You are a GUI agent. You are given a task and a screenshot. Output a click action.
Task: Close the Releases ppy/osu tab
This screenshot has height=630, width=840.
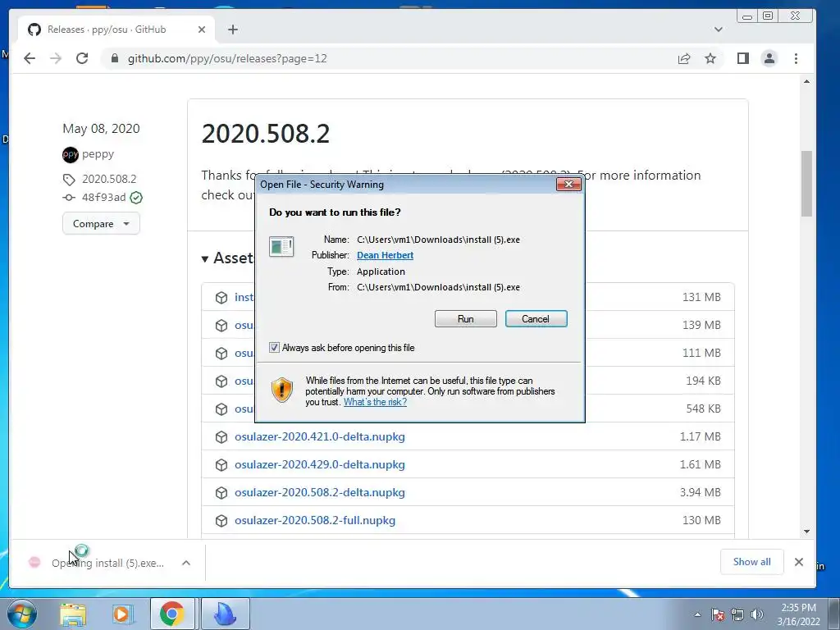202,30
